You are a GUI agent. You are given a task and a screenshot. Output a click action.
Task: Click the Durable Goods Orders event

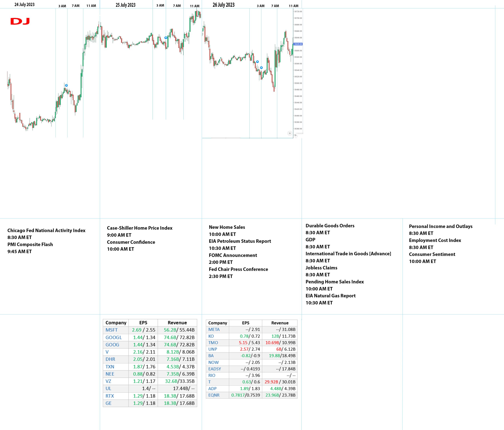(x=330, y=226)
